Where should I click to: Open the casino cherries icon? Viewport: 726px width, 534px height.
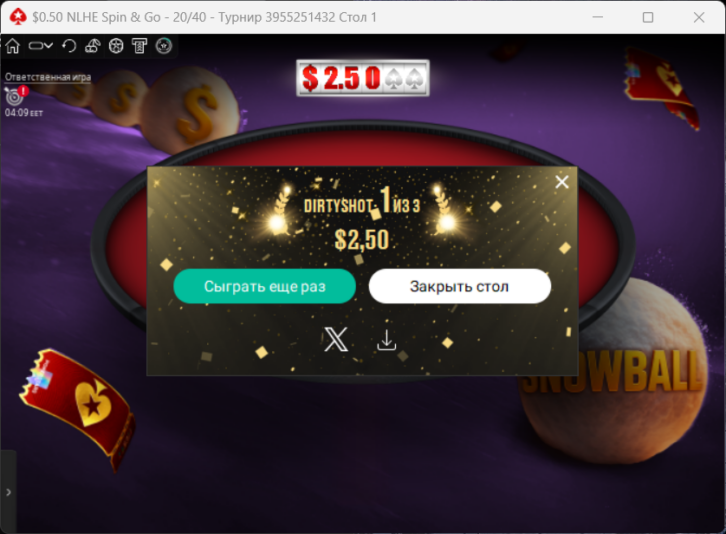(93, 46)
